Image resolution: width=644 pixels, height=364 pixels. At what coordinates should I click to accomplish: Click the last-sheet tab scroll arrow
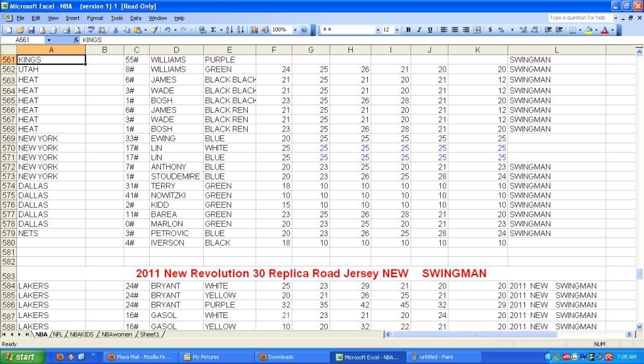[27, 334]
